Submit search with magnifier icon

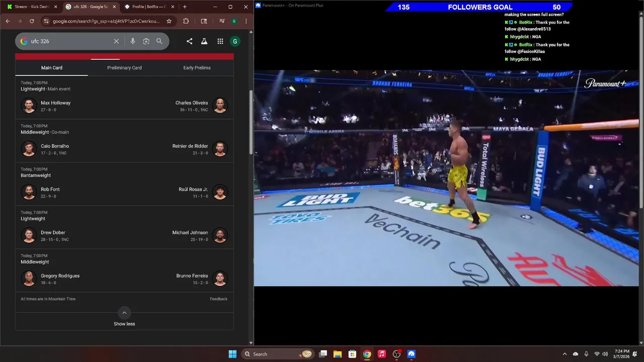(x=159, y=41)
